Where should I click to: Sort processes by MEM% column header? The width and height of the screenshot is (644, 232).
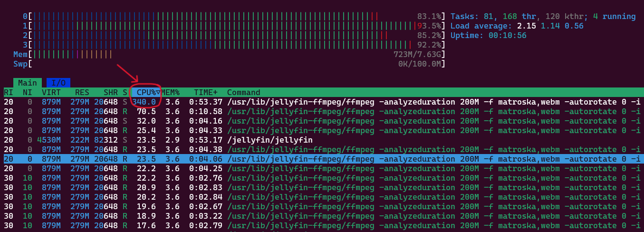[171, 92]
